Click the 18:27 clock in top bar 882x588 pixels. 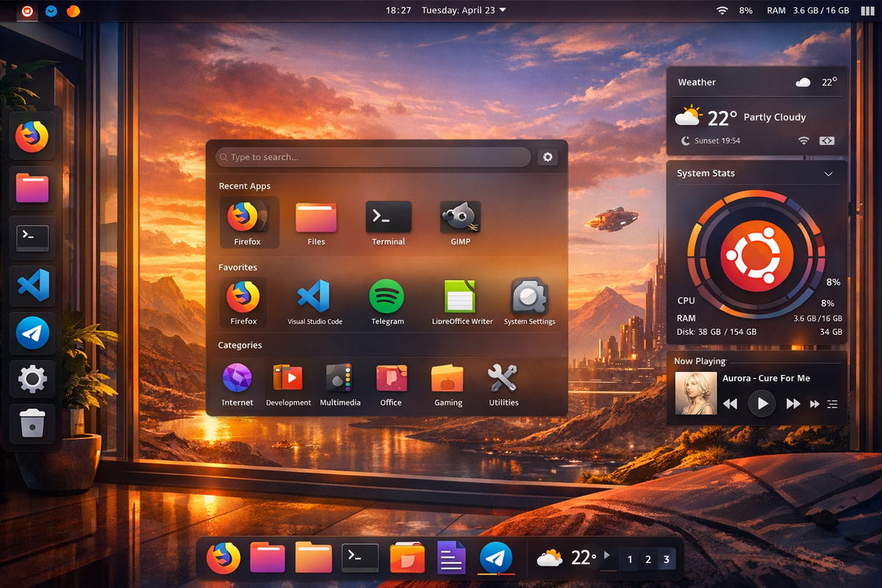(398, 10)
